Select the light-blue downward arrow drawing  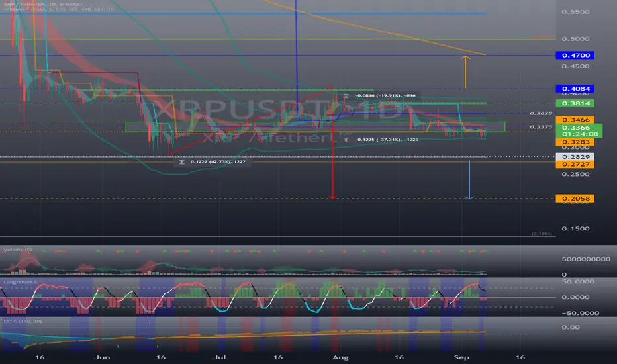click(x=469, y=179)
